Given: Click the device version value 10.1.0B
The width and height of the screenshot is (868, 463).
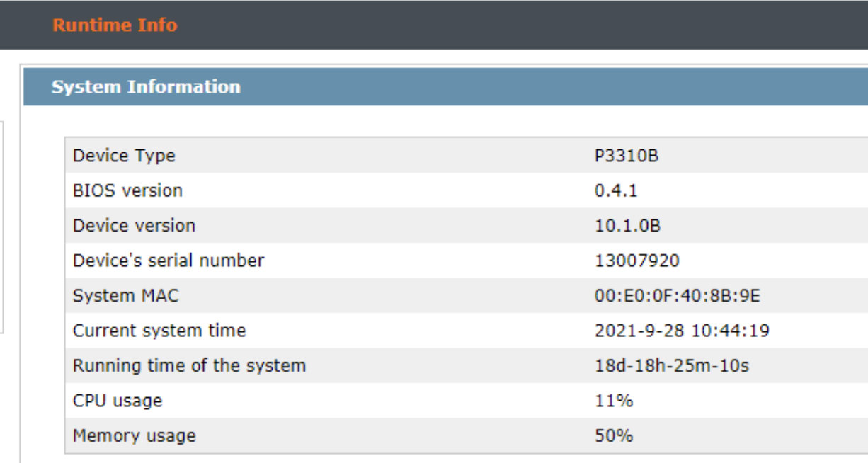Looking at the screenshot, I should pyautogui.click(x=628, y=226).
